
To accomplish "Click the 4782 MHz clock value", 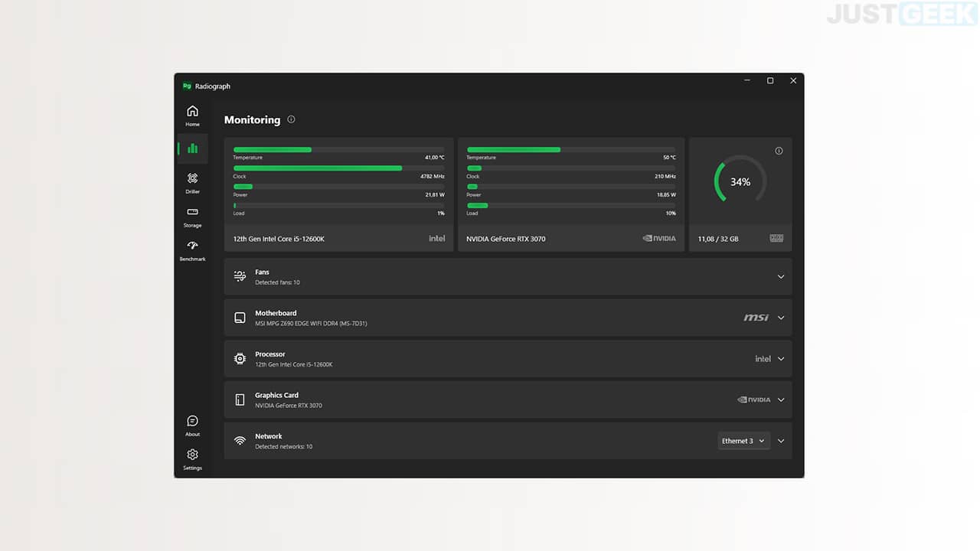I will [x=432, y=176].
